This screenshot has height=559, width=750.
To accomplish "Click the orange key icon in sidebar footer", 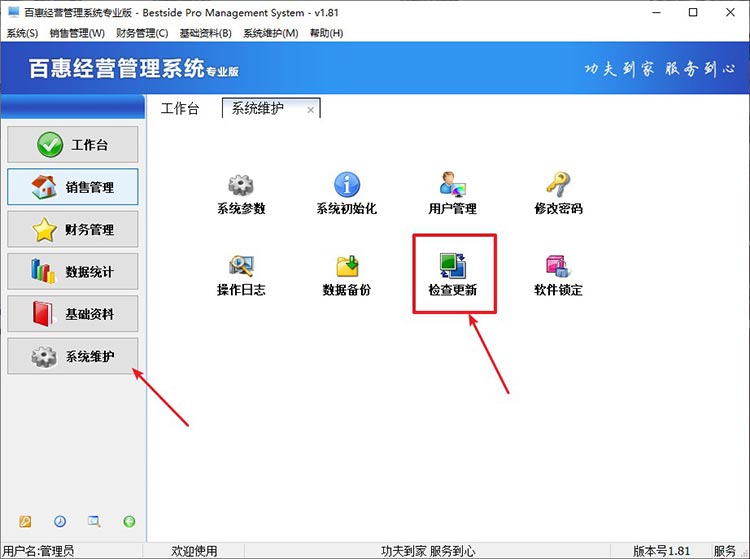I will (25, 521).
